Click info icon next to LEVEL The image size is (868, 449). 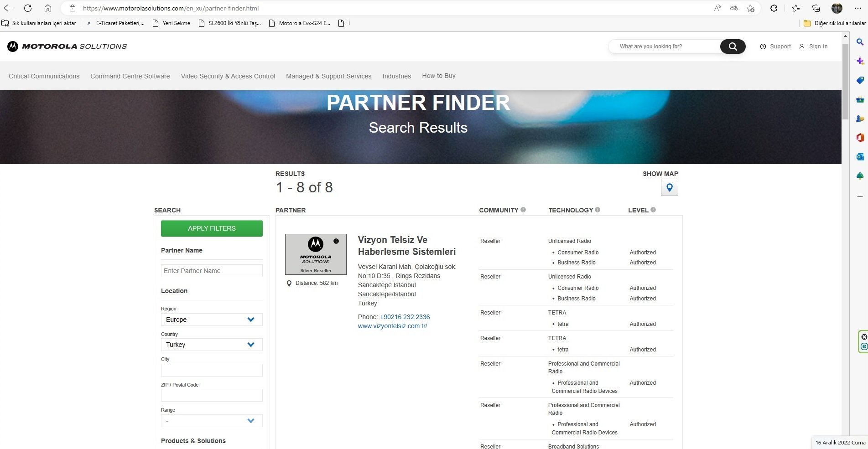(653, 210)
